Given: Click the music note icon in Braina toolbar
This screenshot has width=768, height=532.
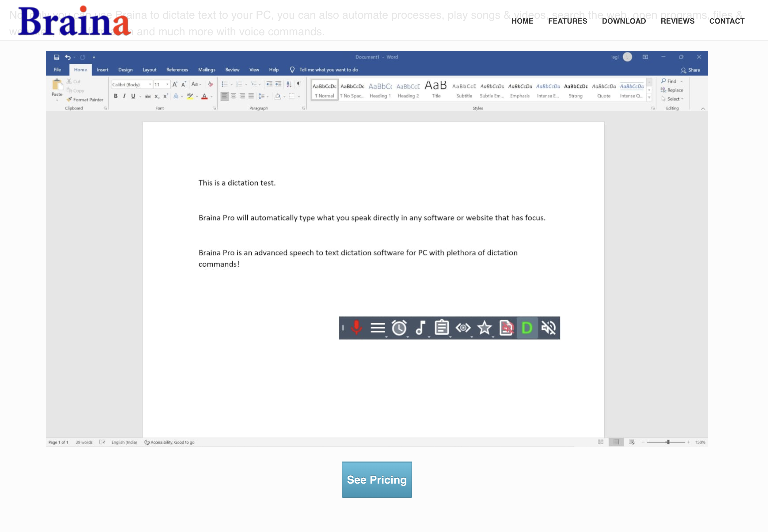Looking at the screenshot, I should (420, 328).
